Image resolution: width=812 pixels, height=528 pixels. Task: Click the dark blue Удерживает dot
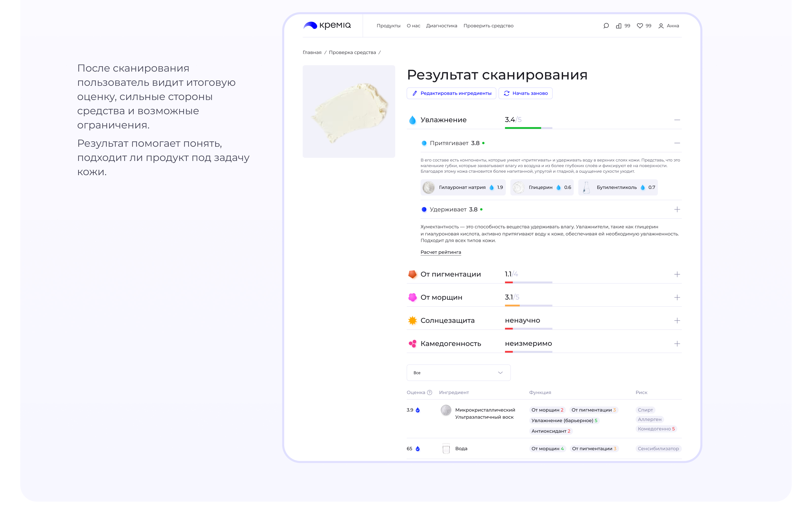424,210
